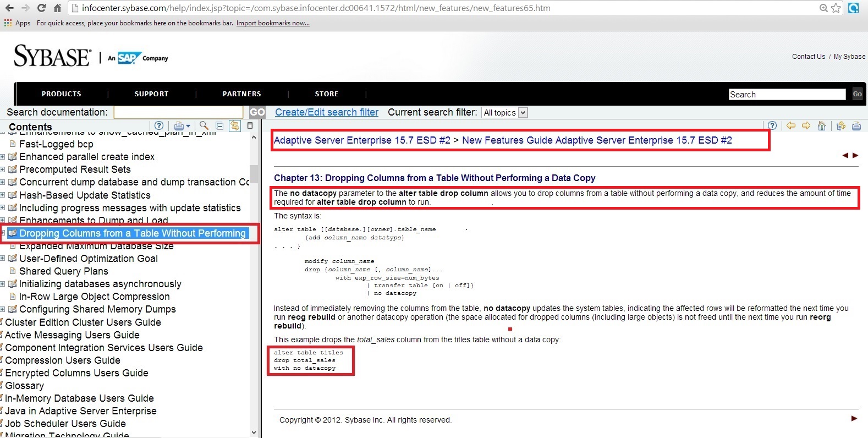The width and height of the screenshot is (868, 438).
Task: Click next topic arrow near the copyright
Action: 854,418
